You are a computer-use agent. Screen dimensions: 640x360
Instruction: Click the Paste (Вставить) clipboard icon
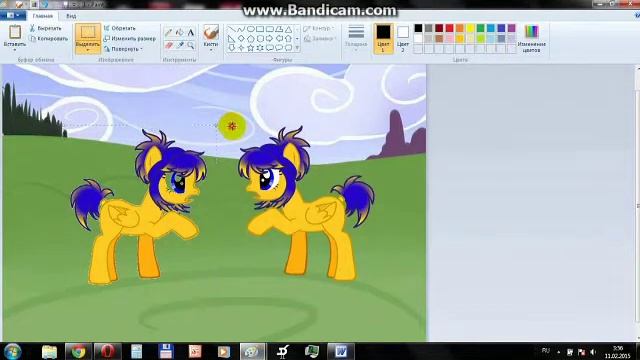point(15,32)
